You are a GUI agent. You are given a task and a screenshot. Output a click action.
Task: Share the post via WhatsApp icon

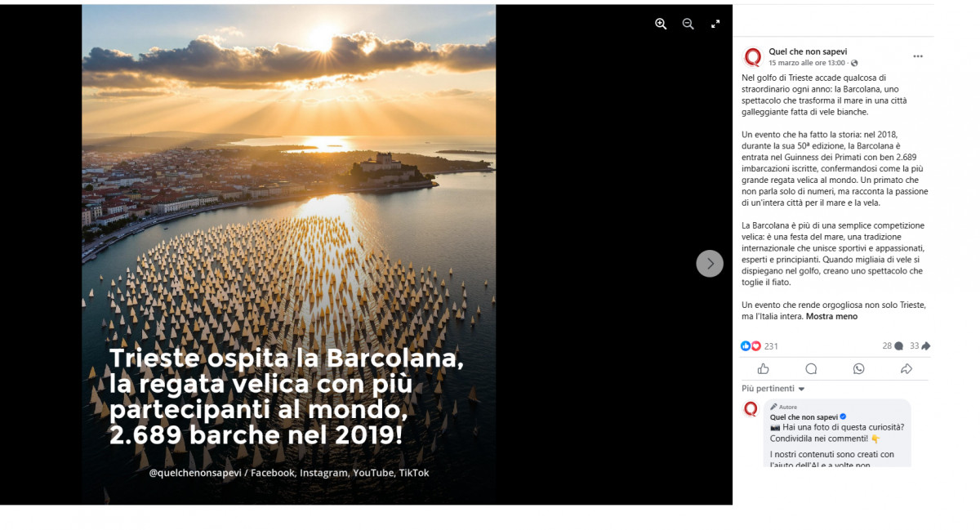click(x=858, y=369)
